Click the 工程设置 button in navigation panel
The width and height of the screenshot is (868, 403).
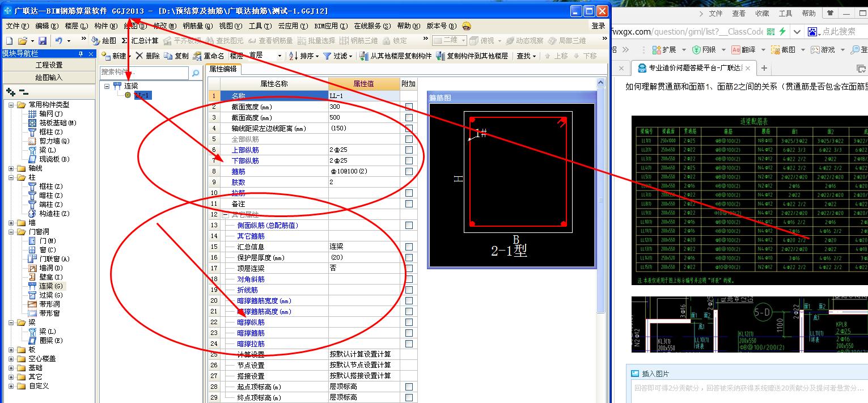49,65
